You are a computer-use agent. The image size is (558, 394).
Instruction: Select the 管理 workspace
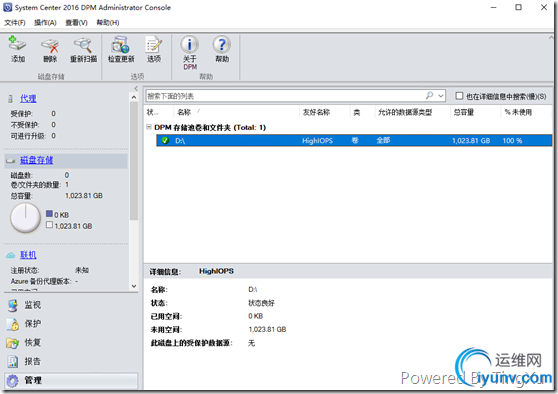[x=71, y=380]
